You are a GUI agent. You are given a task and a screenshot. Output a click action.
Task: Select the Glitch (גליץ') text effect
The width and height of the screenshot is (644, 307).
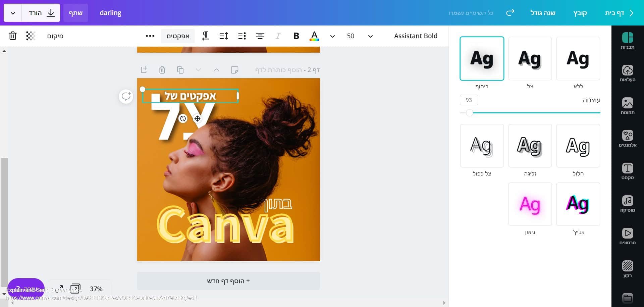tap(578, 204)
